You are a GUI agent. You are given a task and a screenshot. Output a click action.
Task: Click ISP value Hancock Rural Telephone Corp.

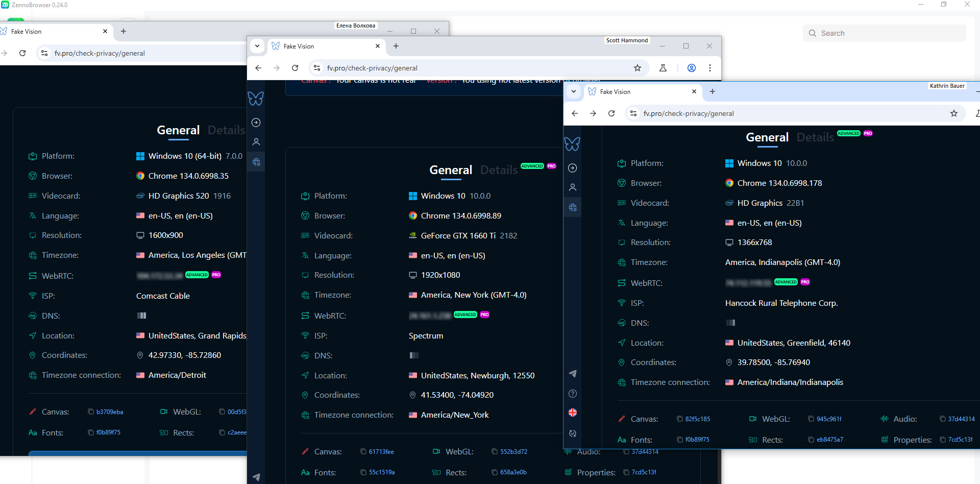781,303
